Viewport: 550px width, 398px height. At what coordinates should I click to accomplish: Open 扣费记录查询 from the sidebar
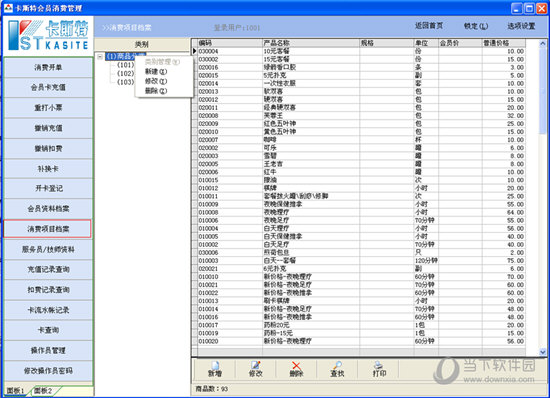click(48, 290)
